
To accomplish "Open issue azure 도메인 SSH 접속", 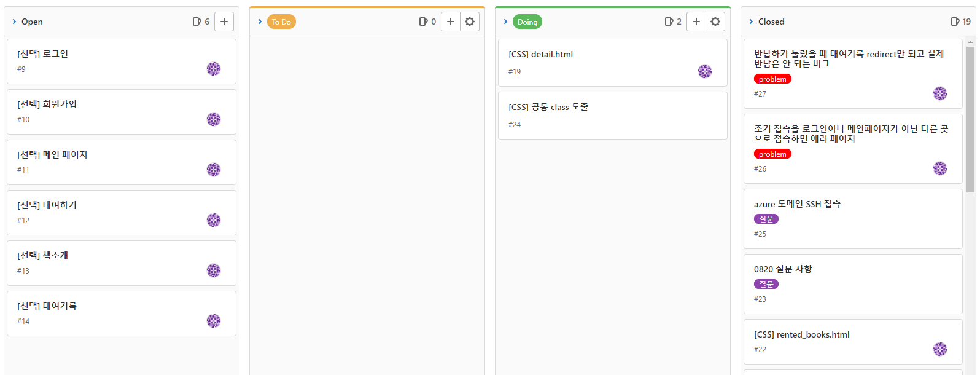I will [x=797, y=204].
